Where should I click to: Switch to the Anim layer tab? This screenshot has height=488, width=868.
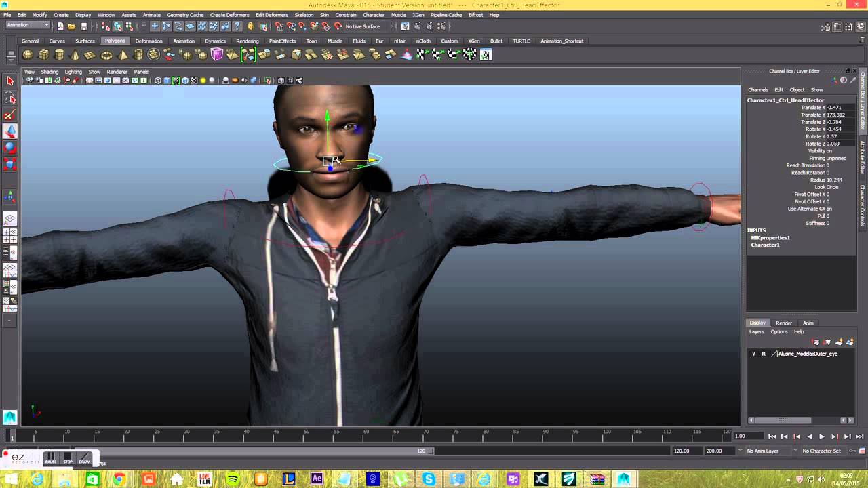(808, 323)
